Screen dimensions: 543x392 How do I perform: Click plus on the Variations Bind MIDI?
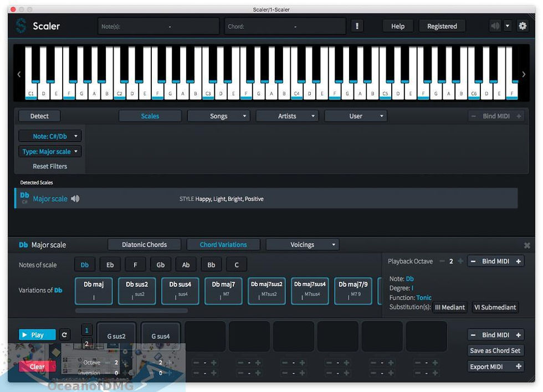point(518,261)
